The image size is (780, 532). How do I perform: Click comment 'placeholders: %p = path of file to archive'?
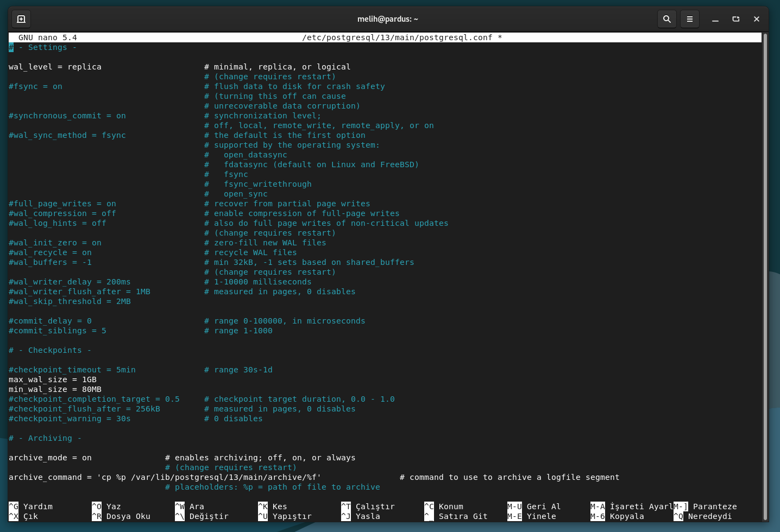click(277, 487)
